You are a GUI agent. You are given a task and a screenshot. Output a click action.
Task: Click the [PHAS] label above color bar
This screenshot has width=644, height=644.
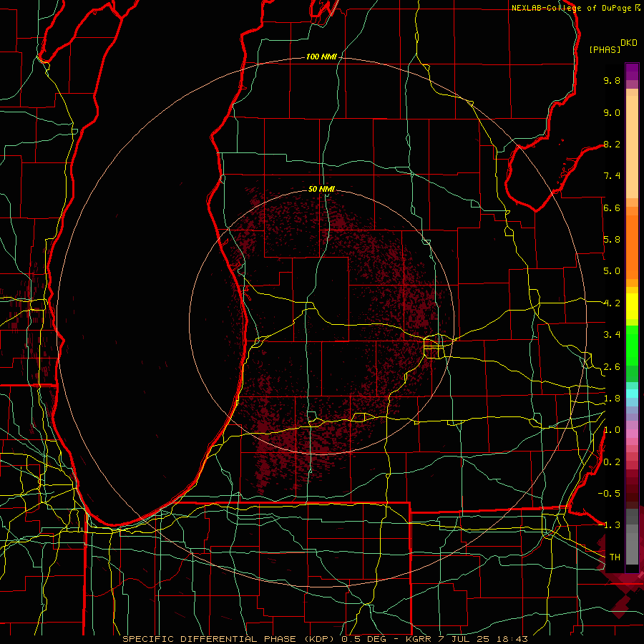[605, 49]
